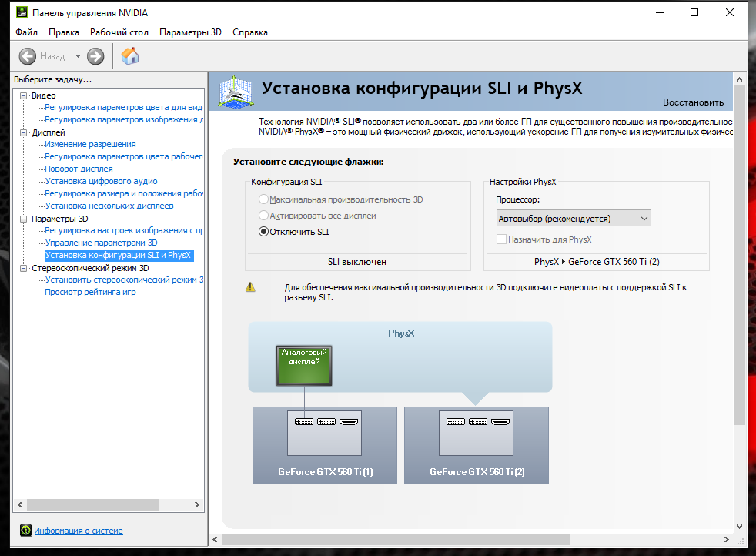This screenshot has height=556, width=756.
Task: Click main panel scroll up arrow
Action: (x=740, y=79)
